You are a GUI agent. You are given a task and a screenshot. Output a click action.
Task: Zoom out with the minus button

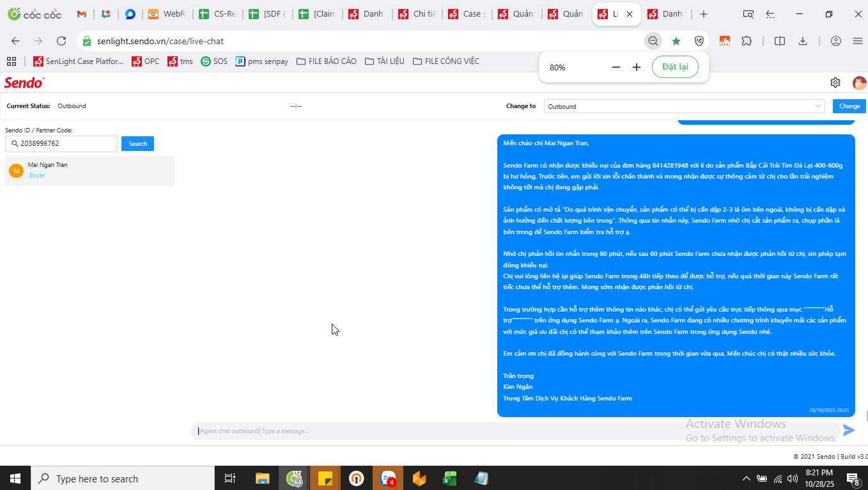[x=616, y=67]
